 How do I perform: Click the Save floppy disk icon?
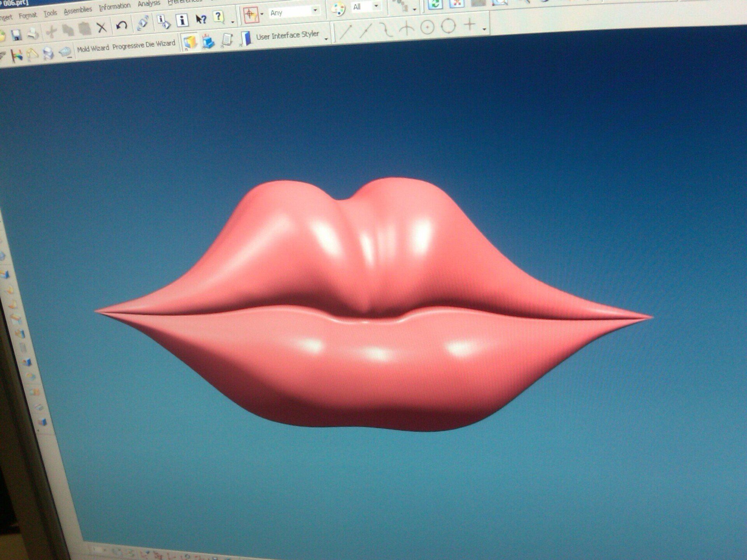pos(16,35)
